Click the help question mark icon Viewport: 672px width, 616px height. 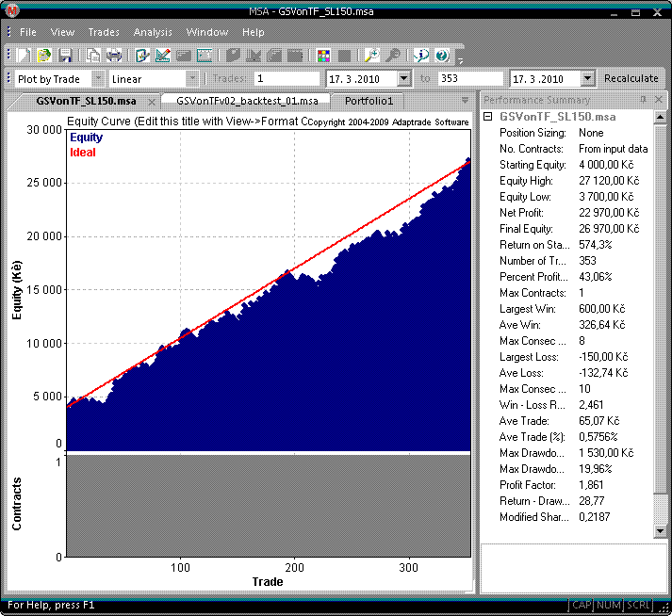coord(442,56)
